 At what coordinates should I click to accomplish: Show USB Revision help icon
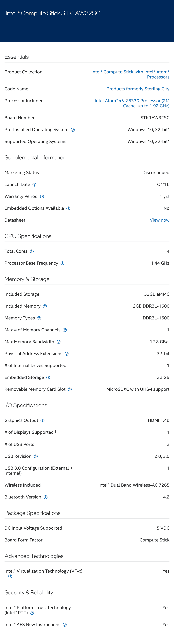tap(36, 456)
